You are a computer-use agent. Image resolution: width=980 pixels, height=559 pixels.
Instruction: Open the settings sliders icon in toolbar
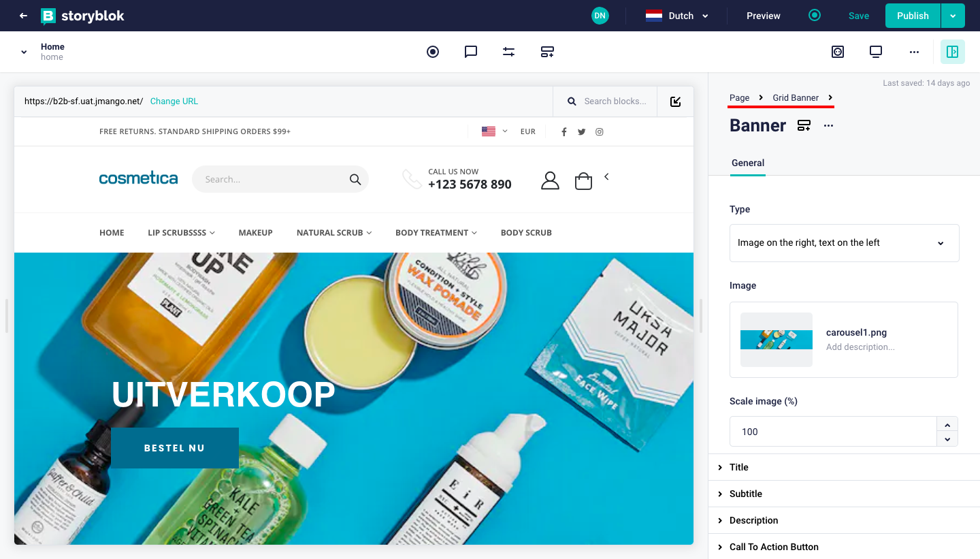(x=509, y=52)
